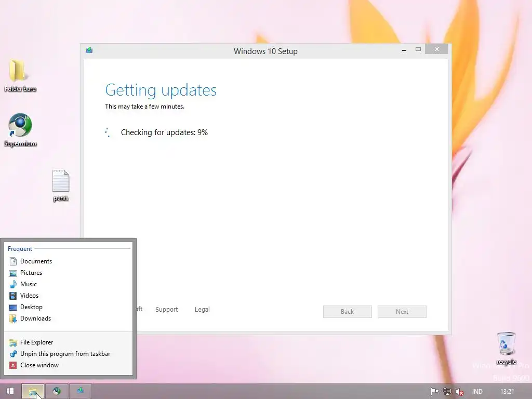Close the Windows 10 Setup window
This screenshot has height=399, width=532.
(436, 49)
